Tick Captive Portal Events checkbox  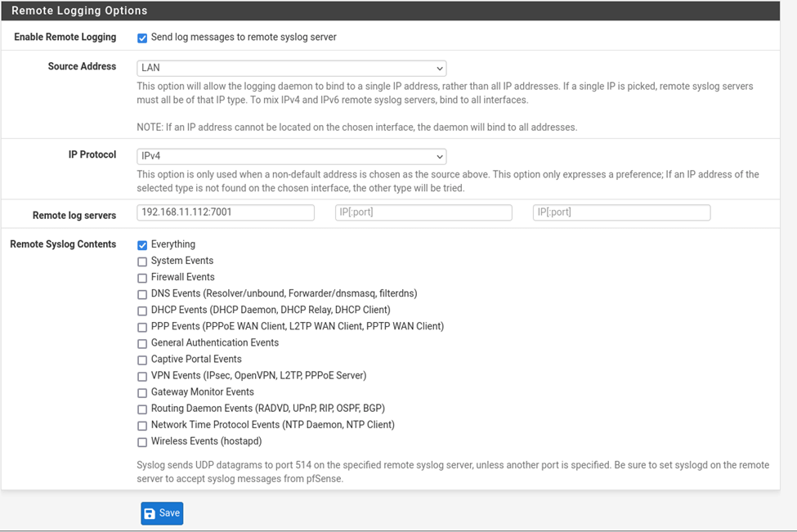142,360
